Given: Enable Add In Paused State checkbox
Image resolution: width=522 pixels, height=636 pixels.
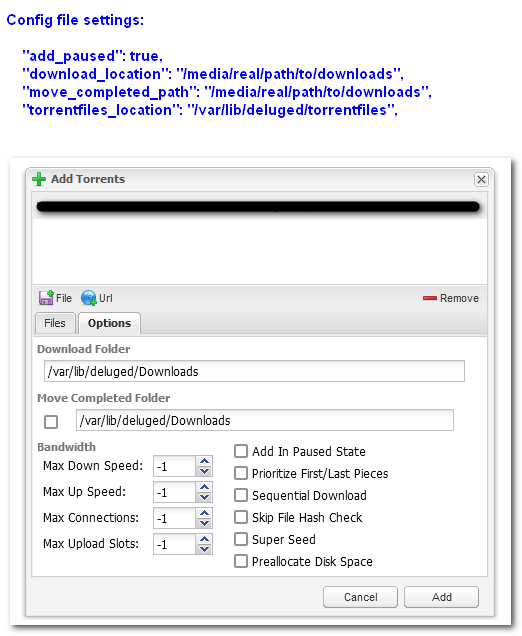Looking at the screenshot, I should coord(241,451).
